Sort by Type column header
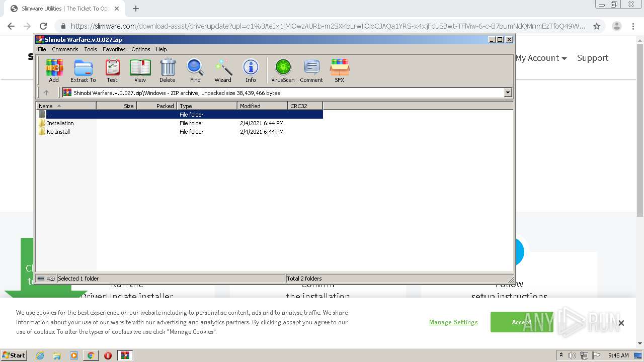Viewport: 644px width, 362px height. click(207, 106)
